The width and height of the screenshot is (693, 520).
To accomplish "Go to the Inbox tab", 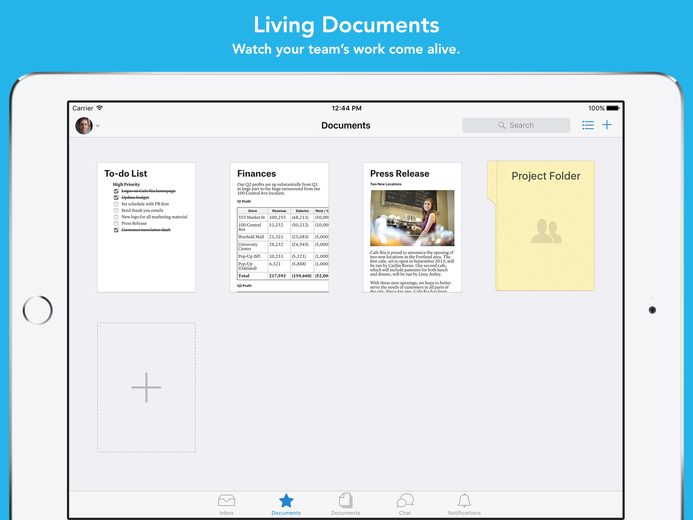I will pos(226,505).
